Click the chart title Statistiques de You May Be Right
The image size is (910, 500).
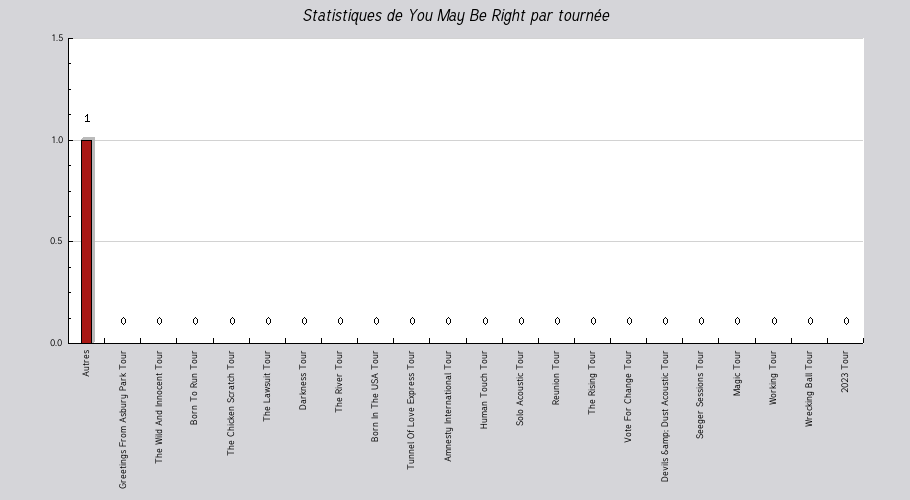(x=456, y=16)
